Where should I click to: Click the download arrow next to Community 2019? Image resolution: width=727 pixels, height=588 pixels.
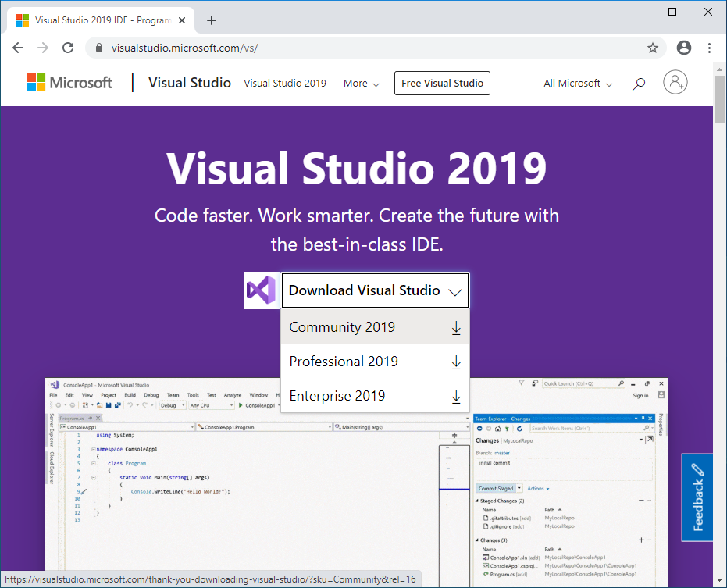[x=456, y=327]
